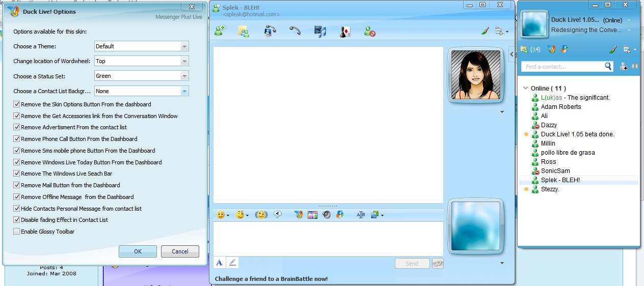This screenshot has width=644, height=286.
Task: Toggle Disable fading Effect in Contact List
Action: point(17,220)
